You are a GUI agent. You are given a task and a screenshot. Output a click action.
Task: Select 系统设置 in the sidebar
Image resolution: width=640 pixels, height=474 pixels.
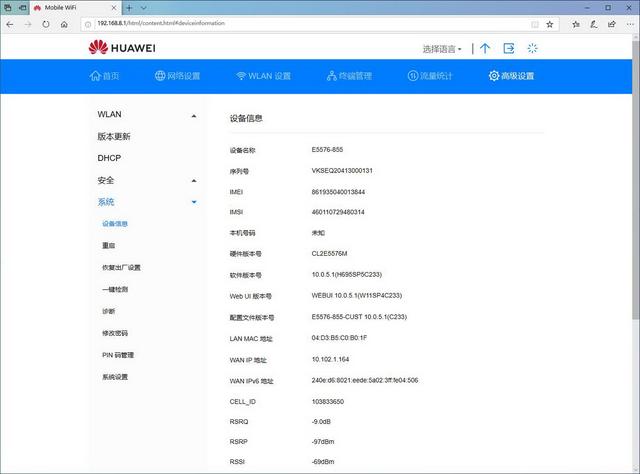(x=115, y=377)
